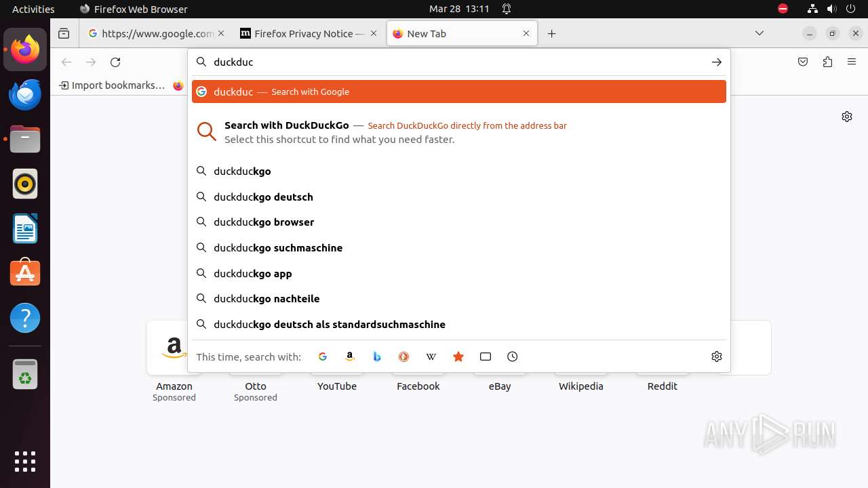This screenshot has height=488, width=868.
Task: Open Firefox application hamburger menu
Action: pyautogui.click(x=852, y=62)
